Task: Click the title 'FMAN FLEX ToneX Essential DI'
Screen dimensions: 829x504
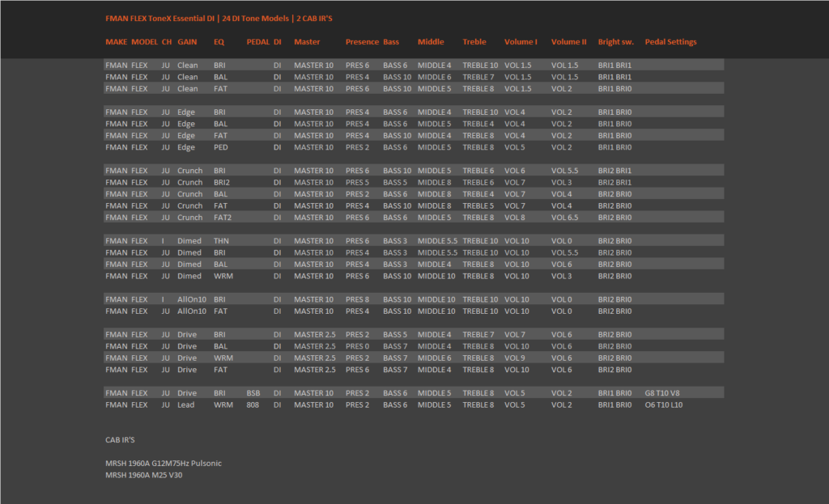Action: (x=159, y=19)
